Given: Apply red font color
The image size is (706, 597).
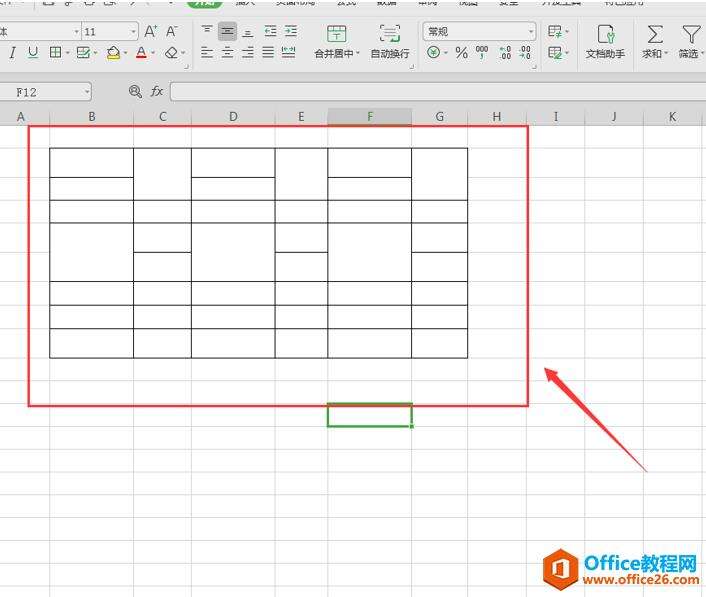Looking at the screenshot, I should point(141,53).
